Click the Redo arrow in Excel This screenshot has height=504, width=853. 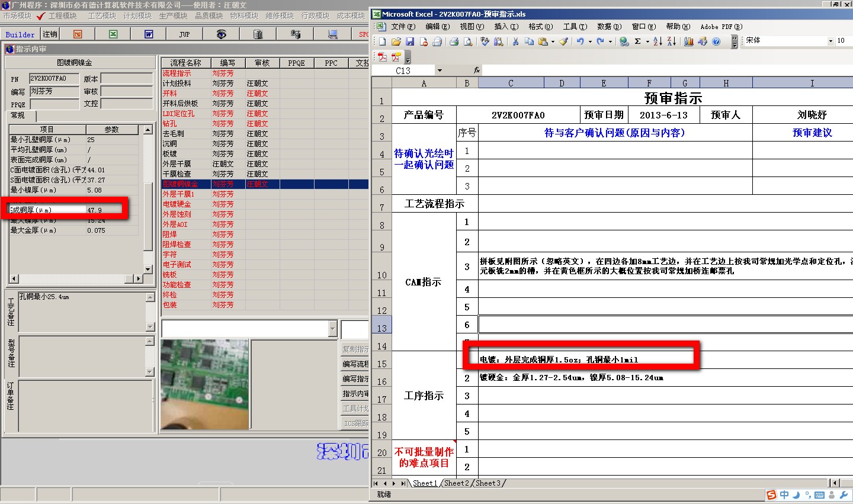pos(600,41)
